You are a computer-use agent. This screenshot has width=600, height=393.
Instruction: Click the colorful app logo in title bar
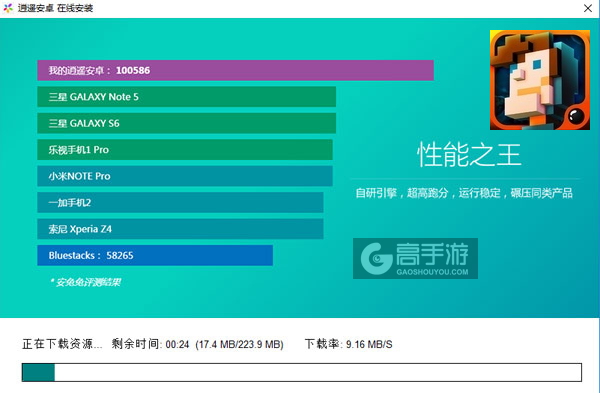(x=8, y=8)
